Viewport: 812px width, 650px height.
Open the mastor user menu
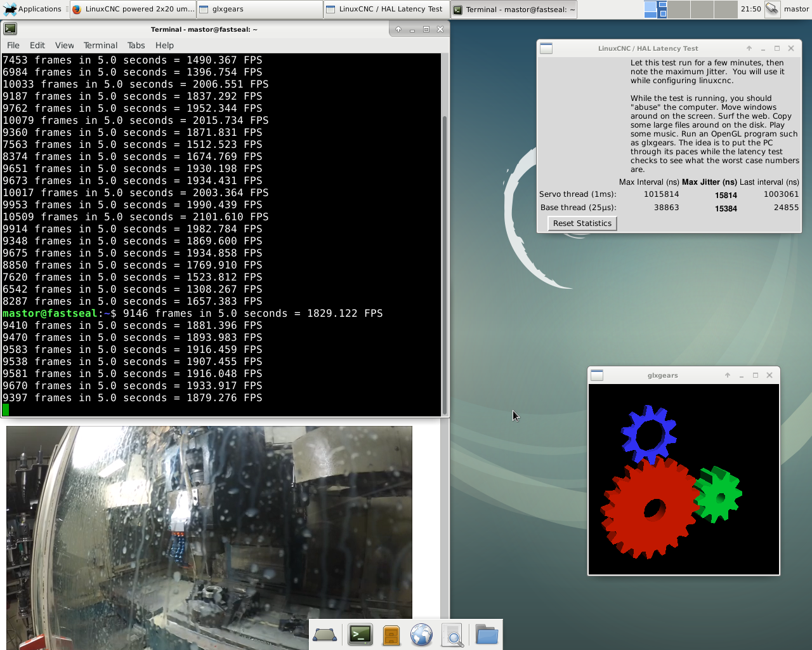[x=796, y=9]
